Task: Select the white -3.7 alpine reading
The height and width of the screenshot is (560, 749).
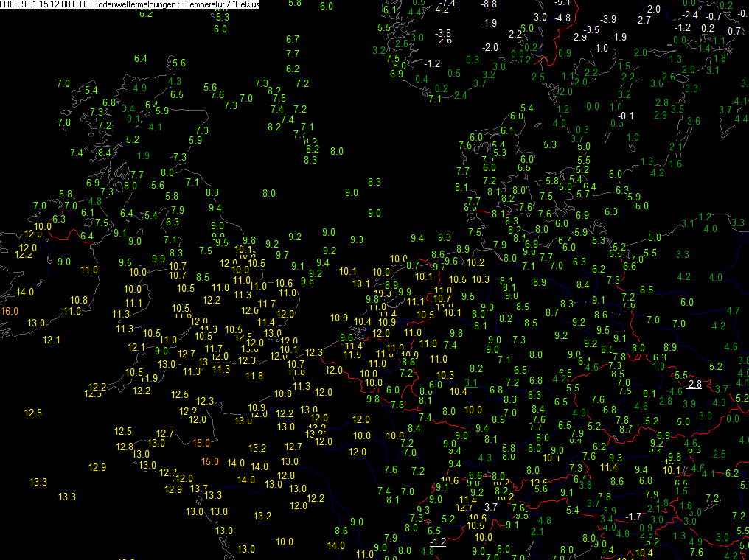Action: pyautogui.click(x=490, y=506)
